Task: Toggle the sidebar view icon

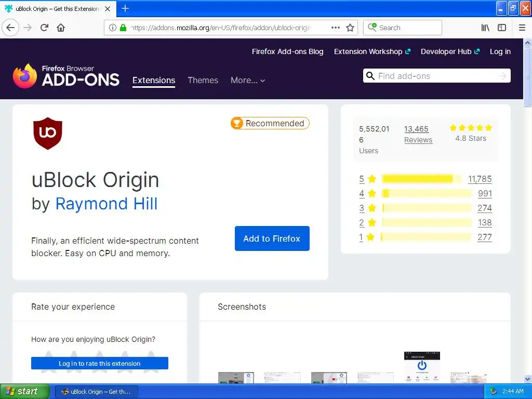Action: pos(502,28)
